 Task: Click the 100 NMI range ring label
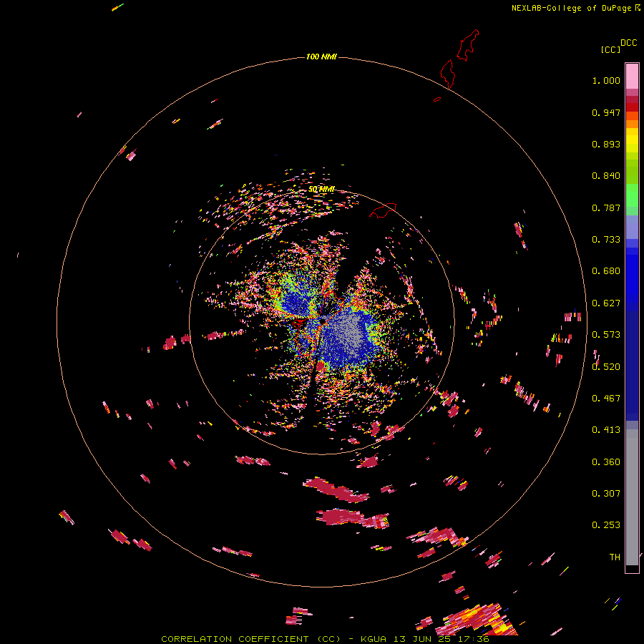click(321, 57)
